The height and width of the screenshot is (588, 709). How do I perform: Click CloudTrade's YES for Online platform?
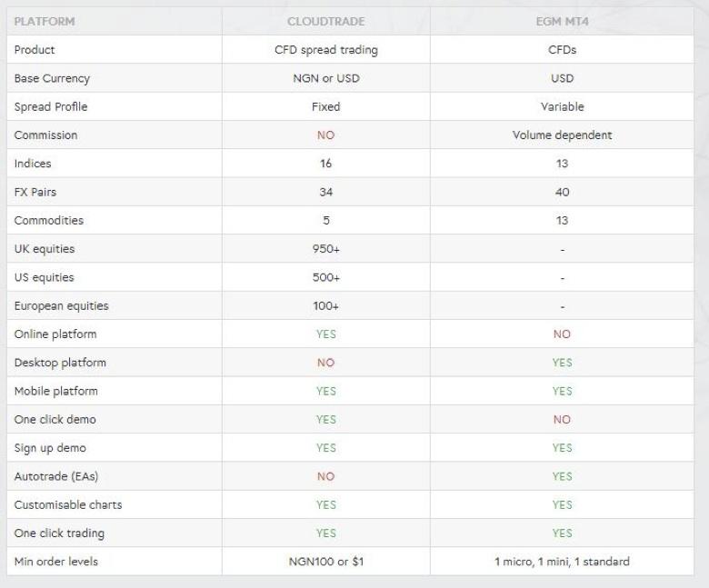click(325, 334)
